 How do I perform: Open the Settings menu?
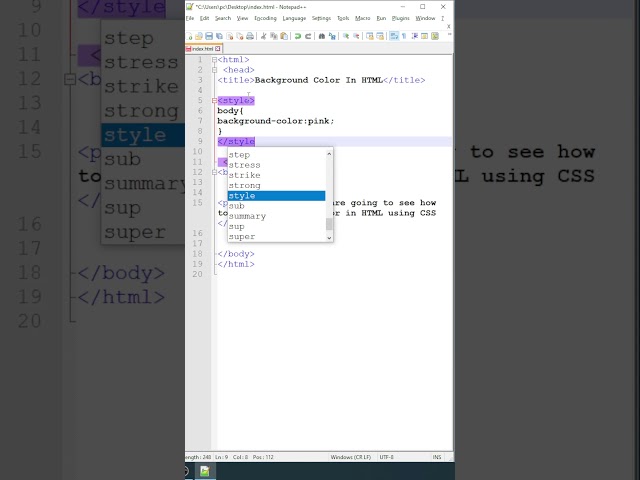point(321,18)
